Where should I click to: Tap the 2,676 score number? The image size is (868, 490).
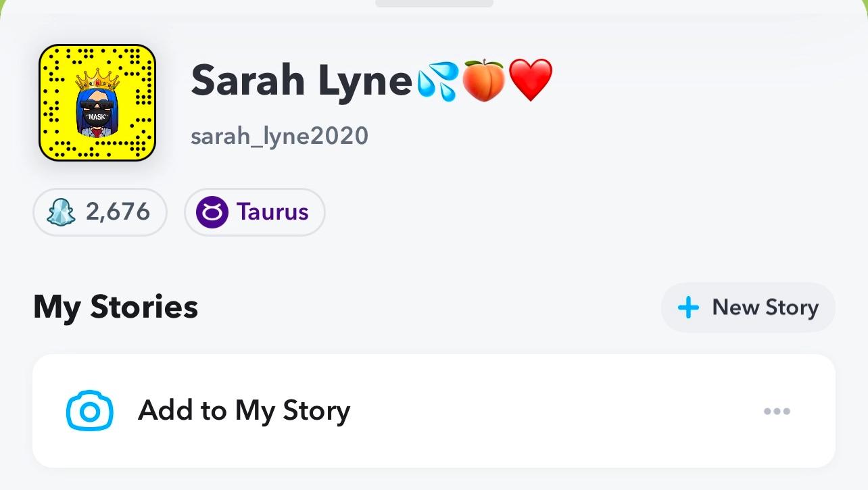pyautogui.click(x=118, y=212)
